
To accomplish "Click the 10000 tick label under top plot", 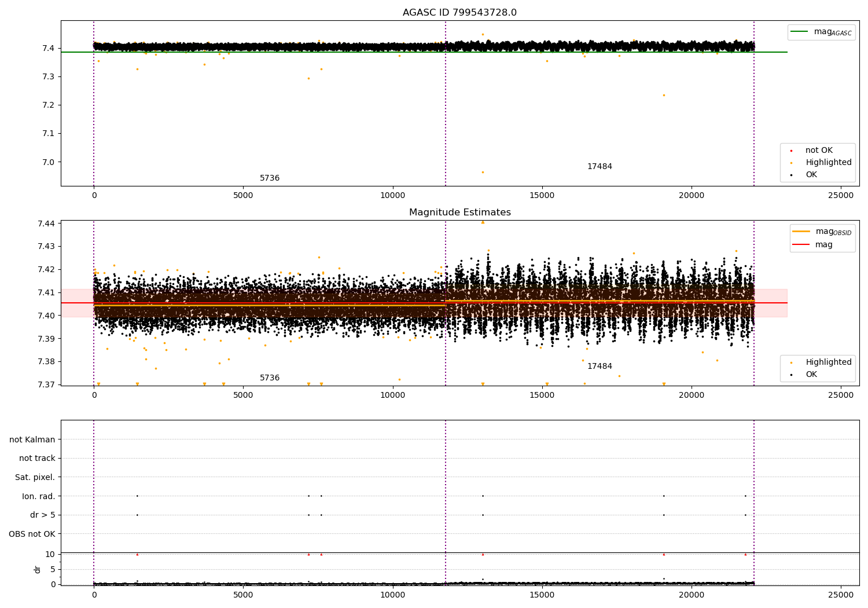I will click(393, 196).
